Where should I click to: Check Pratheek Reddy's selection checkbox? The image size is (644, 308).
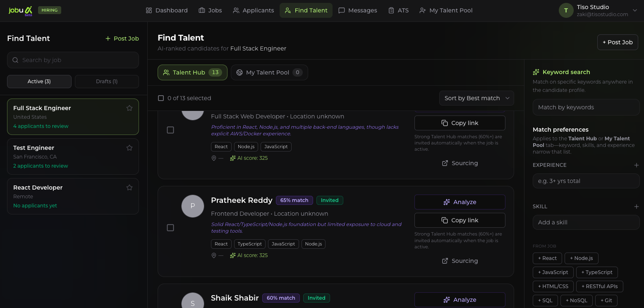(170, 228)
